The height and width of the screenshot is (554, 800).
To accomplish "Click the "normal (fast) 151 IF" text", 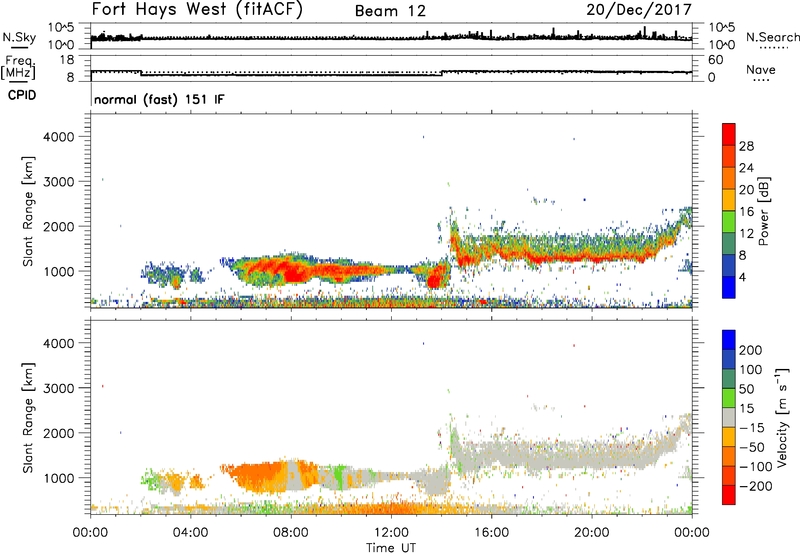I will [159, 99].
